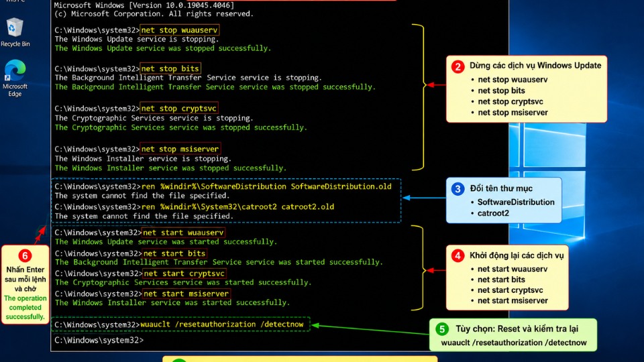Open the Recycle Bin desktop icon

click(15, 32)
